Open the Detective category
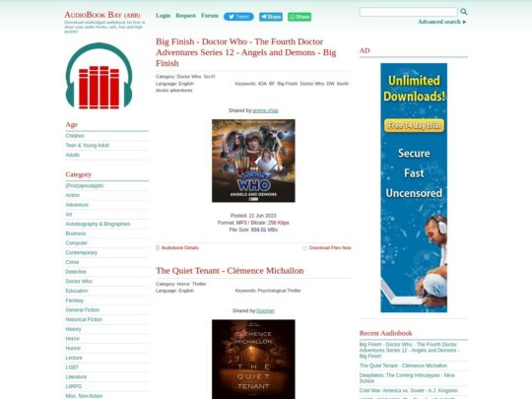 tap(76, 272)
